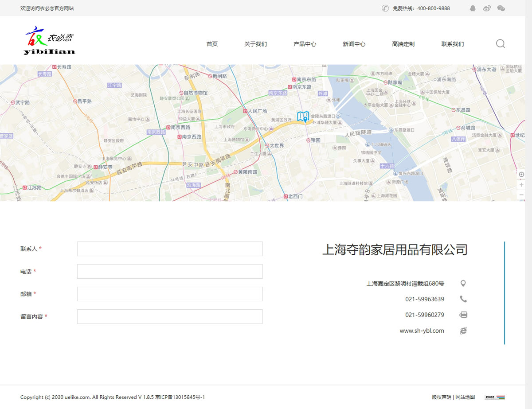Click the address 上海嘉定区黎明村潘戴组680号

pos(405,284)
